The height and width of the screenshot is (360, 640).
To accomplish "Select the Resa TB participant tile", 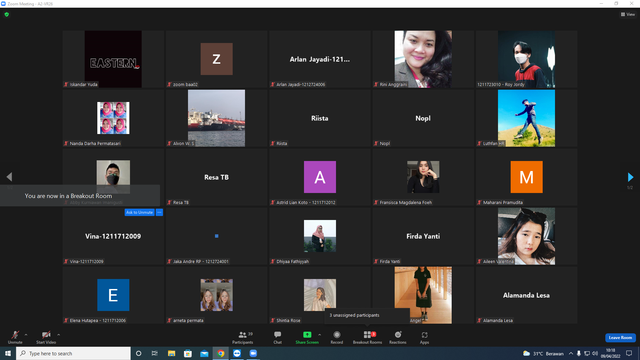I will click(216, 177).
